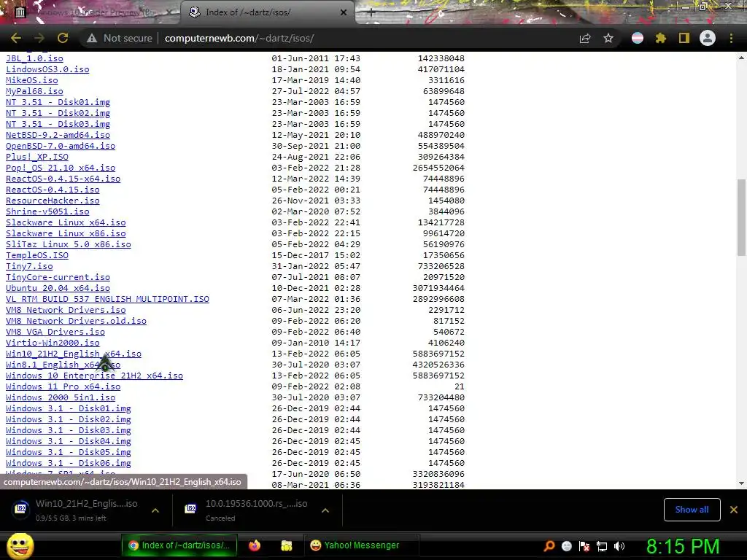Click the vertical scrollbar thumb
The height and width of the screenshot is (560, 747).
click(x=741, y=217)
